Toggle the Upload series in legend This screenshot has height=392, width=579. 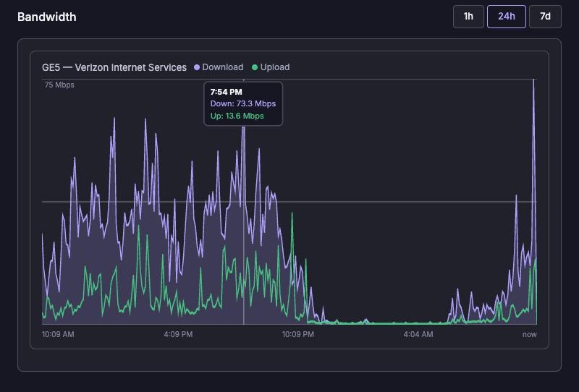click(271, 67)
